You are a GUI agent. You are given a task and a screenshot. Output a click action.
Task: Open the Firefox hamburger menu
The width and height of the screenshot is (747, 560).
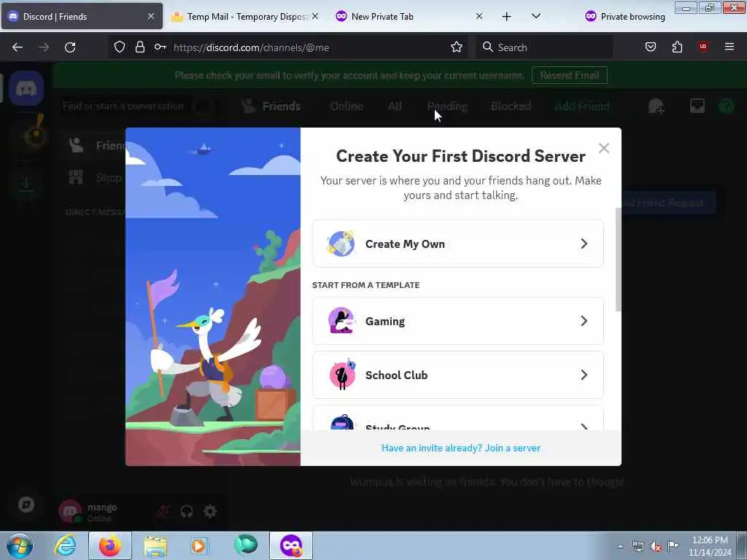pos(729,47)
